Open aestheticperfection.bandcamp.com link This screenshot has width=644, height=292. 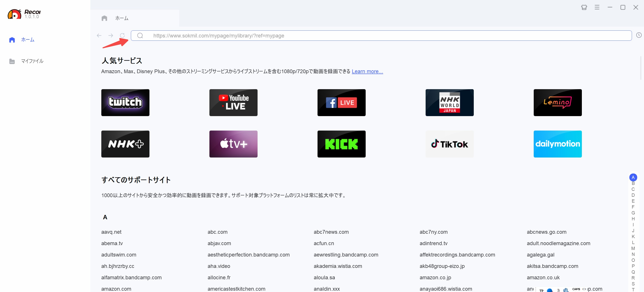coord(249,255)
